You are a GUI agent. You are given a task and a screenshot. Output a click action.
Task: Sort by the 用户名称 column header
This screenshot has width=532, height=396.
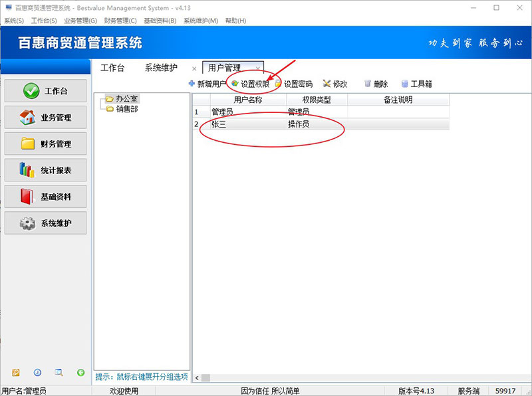point(248,100)
